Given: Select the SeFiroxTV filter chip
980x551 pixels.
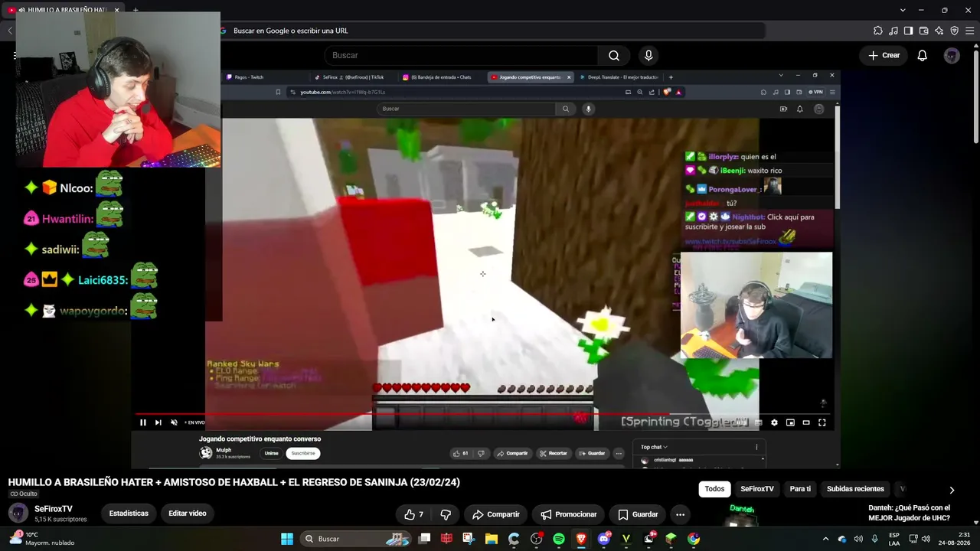Looking at the screenshot, I should tap(757, 489).
